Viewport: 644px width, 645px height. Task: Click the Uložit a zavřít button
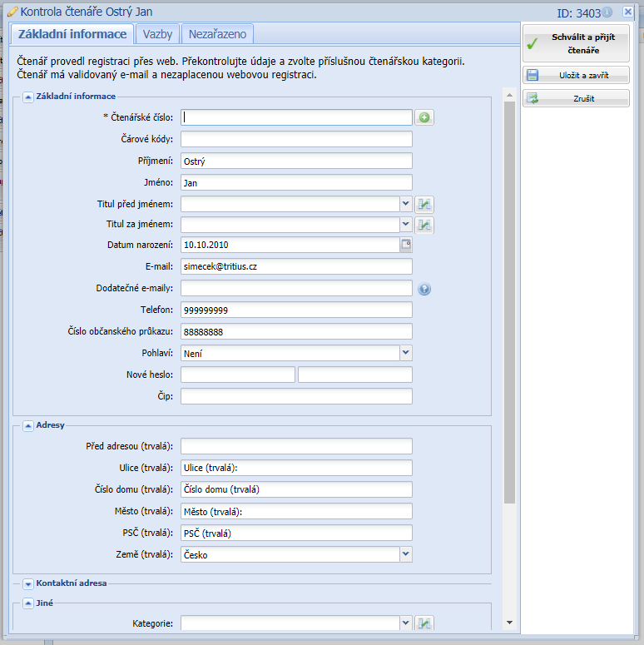click(x=576, y=75)
